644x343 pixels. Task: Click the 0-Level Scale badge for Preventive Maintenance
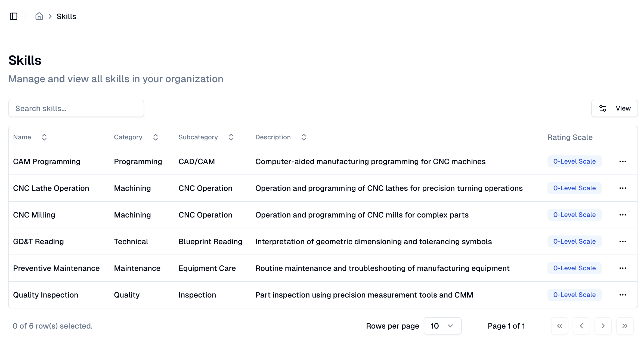(x=574, y=268)
